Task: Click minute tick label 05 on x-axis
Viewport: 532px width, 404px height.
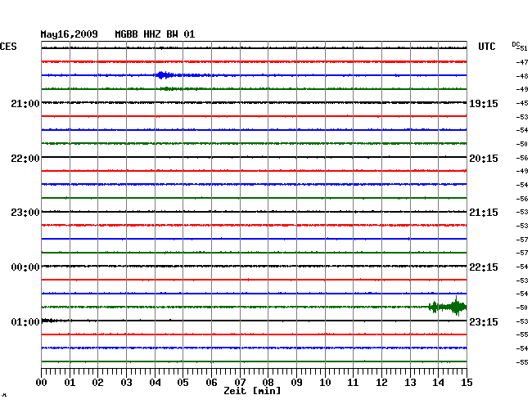Action: [x=183, y=382]
